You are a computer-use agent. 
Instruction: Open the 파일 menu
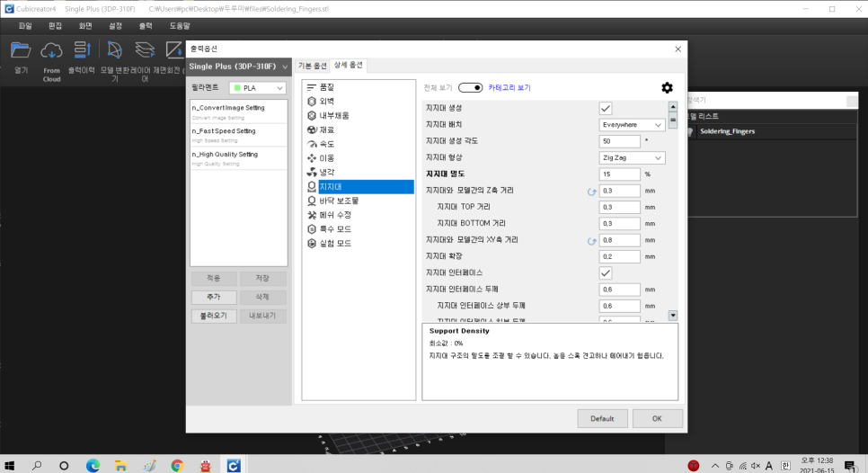[x=25, y=26]
